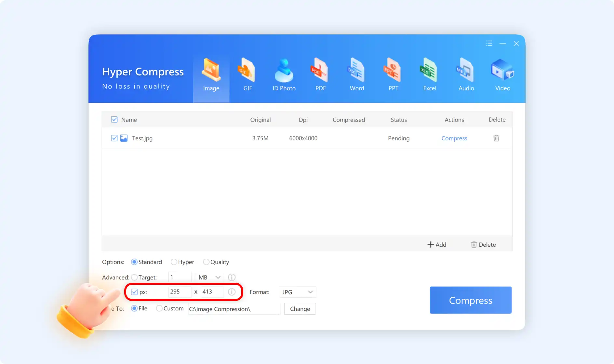Select the PDF compression tab

[320, 75]
